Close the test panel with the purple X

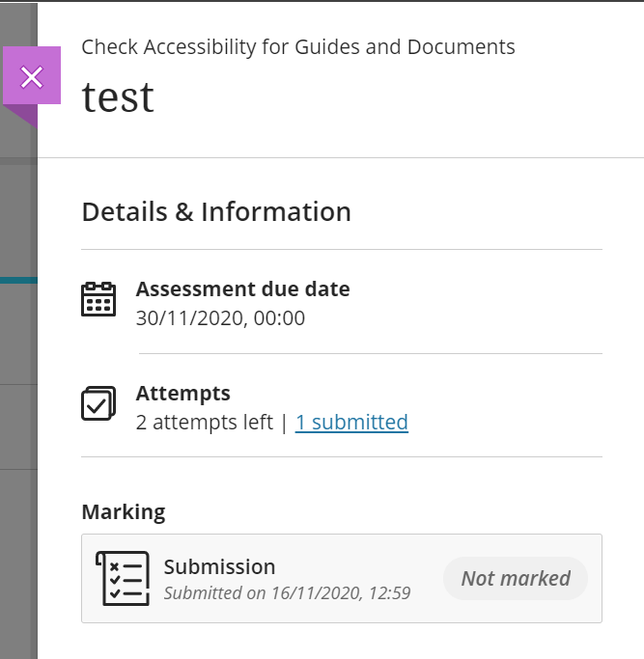[32, 76]
